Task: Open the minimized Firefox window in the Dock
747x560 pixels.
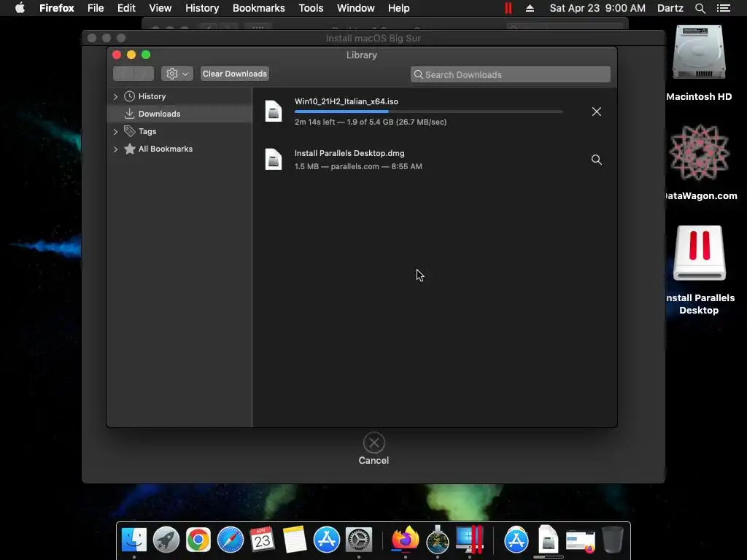Action: pos(580,541)
